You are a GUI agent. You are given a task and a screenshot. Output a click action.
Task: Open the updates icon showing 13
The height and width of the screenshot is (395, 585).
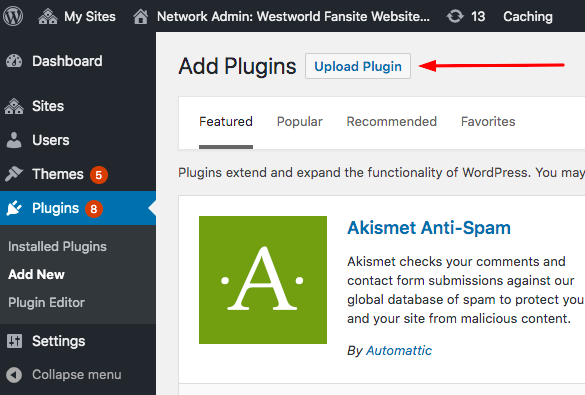[455, 16]
